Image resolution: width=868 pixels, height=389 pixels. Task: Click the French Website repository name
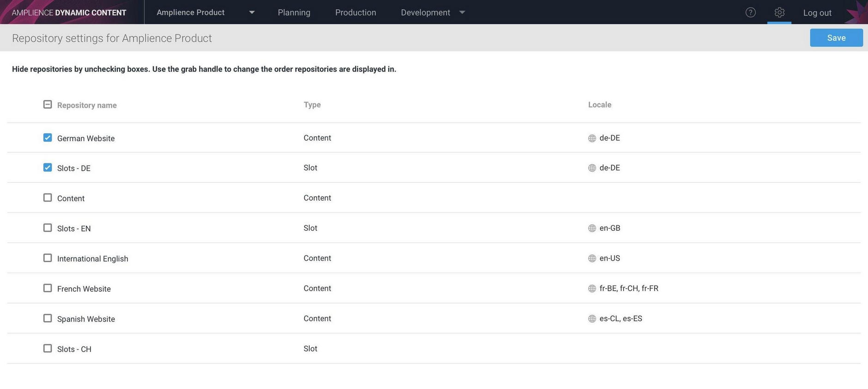coord(84,289)
